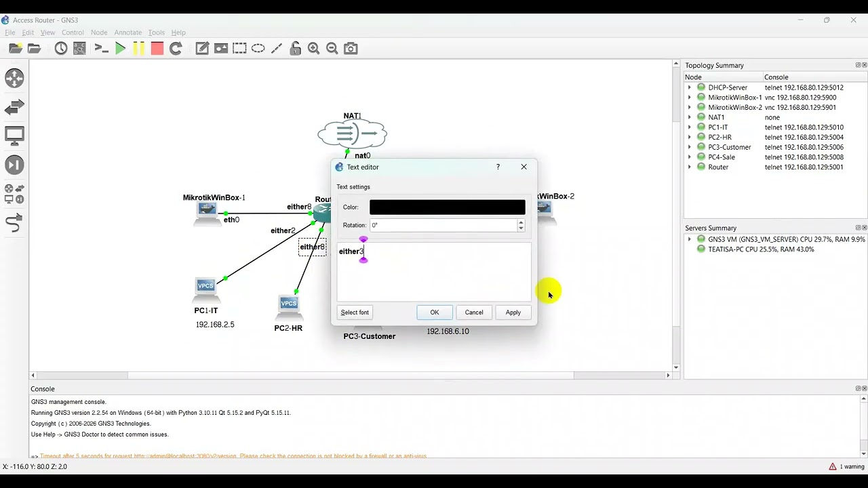This screenshot has height=488, width=868.
Task: Browse Security devices in sidebar
Action: [14, 165]
